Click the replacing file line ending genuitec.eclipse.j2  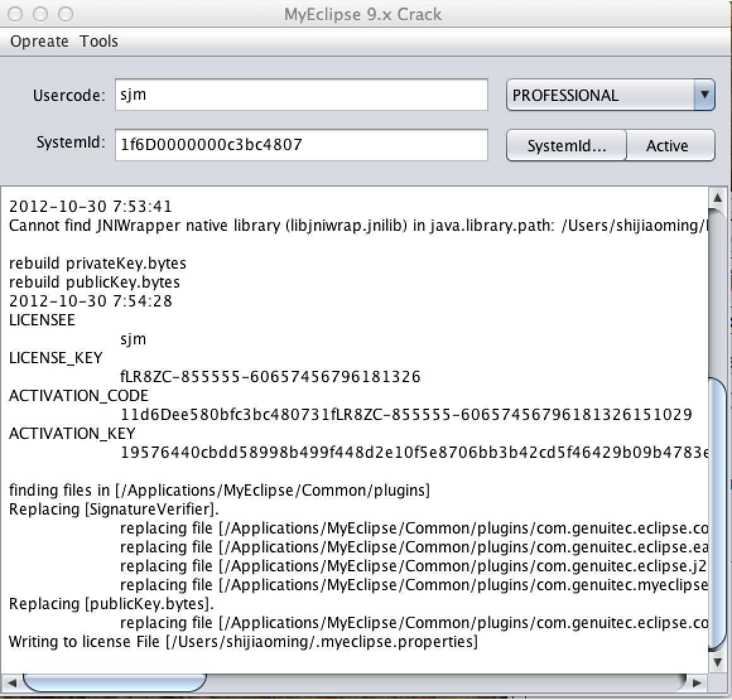point(413,566)
